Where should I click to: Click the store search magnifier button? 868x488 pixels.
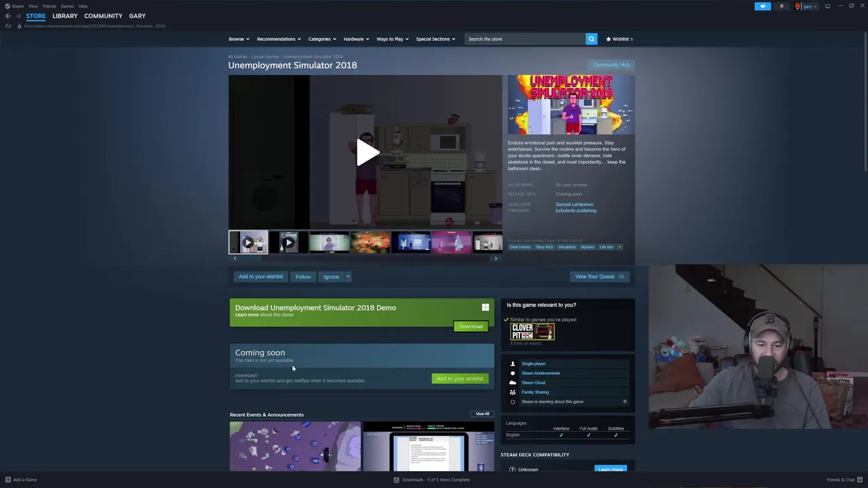point(591,39)
